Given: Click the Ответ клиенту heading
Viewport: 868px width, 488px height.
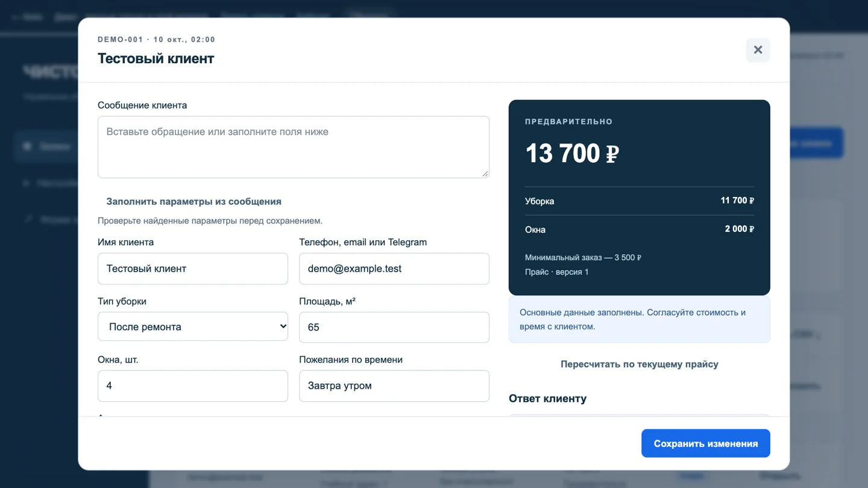Looking at the screenshot, I should click(547, 399).
